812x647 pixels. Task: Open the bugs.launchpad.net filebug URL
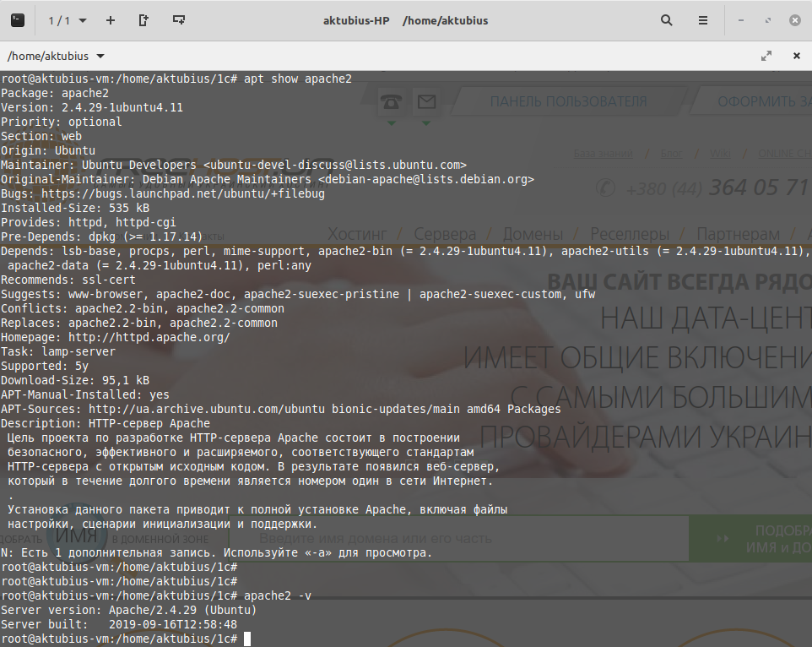[179, 193]
